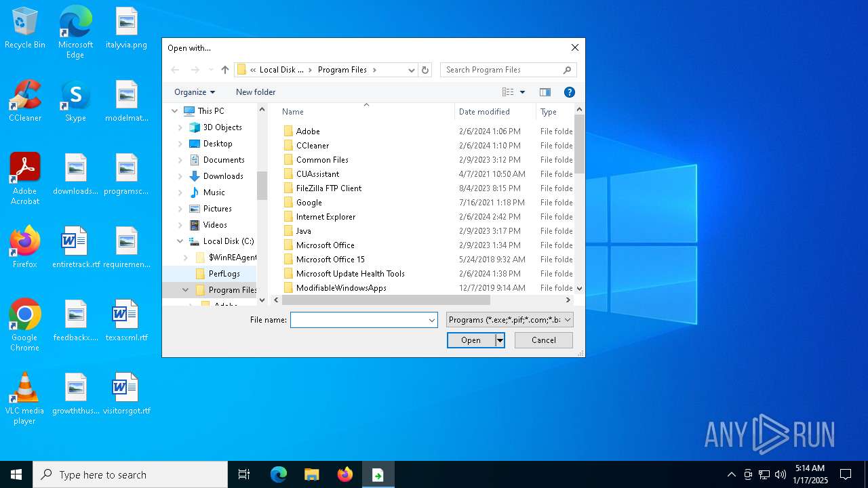Open the Windows Start menu
This screenshot has height=488, width=868.
pos(16,474)
